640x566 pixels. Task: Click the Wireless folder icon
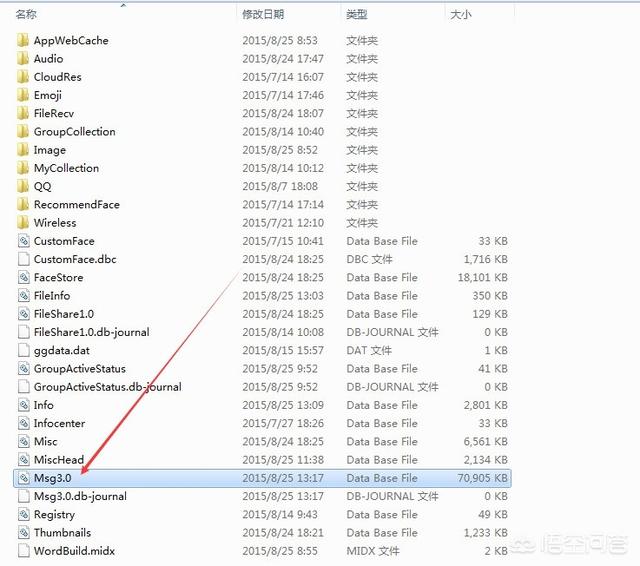tap(23, 223)
